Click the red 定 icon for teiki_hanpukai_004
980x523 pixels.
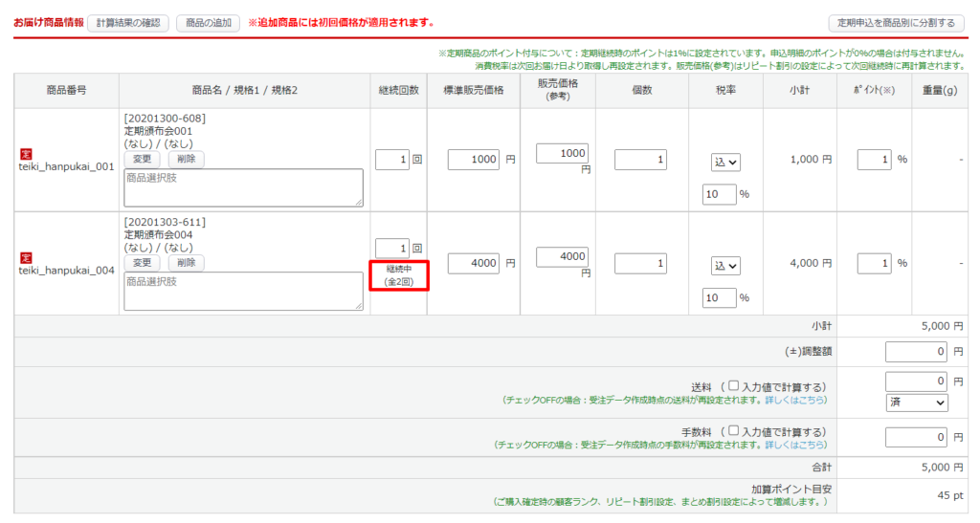pyautogui.click(x=26, y=257)
